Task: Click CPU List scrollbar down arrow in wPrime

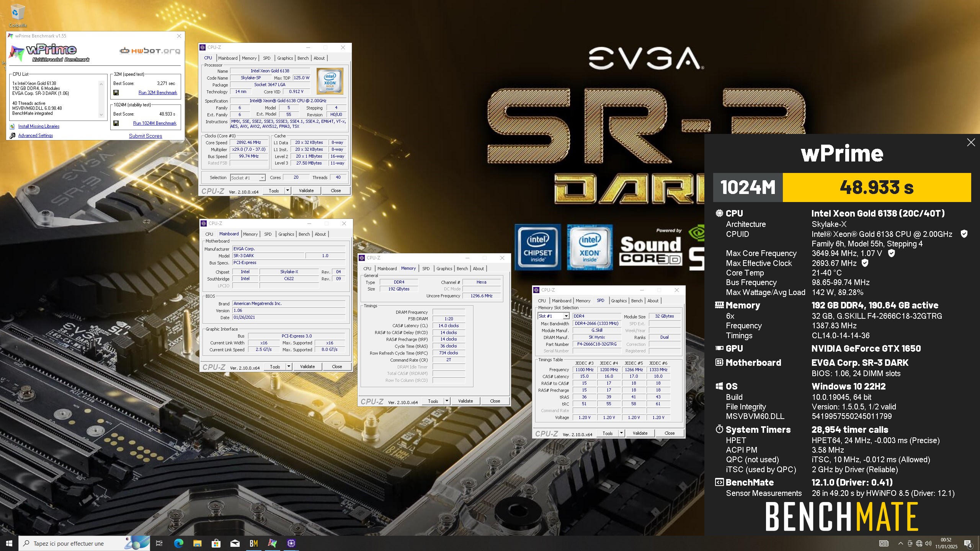Action: click(x=101, y=114)
